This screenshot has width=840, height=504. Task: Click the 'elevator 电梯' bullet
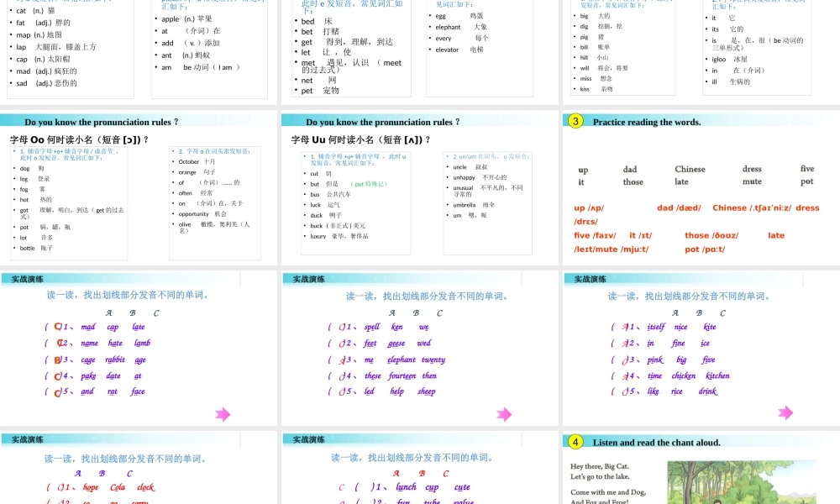tap(459, 50)
